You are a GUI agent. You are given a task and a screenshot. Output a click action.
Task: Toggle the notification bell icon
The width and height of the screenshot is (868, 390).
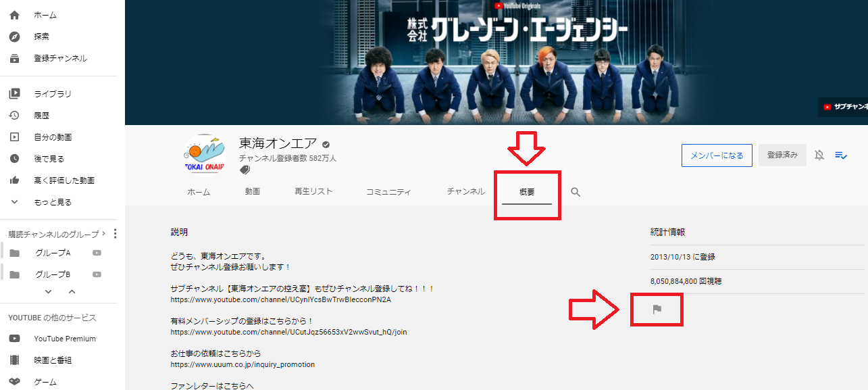click(819, 155)
